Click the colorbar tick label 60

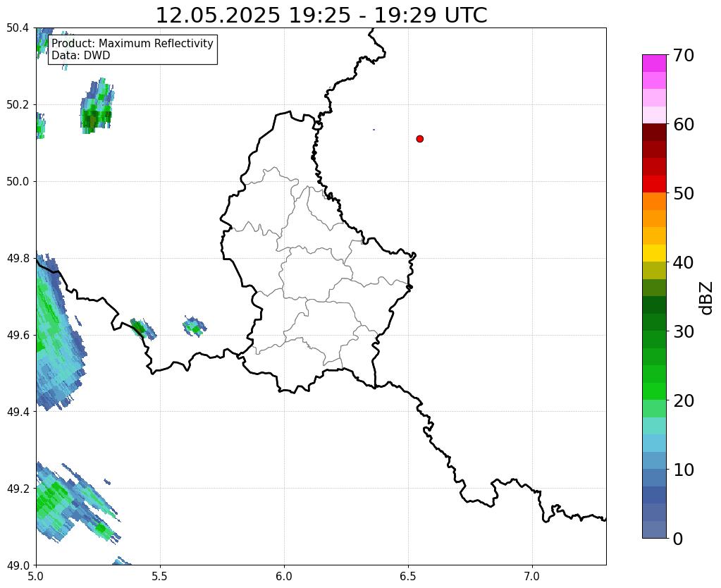684,124
